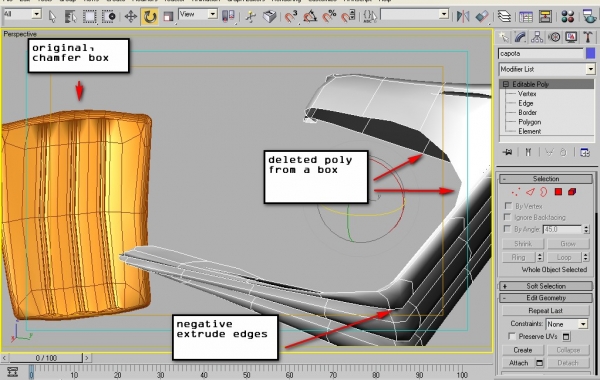Select Polygon sub-object in modifier stack

(530, 122)
